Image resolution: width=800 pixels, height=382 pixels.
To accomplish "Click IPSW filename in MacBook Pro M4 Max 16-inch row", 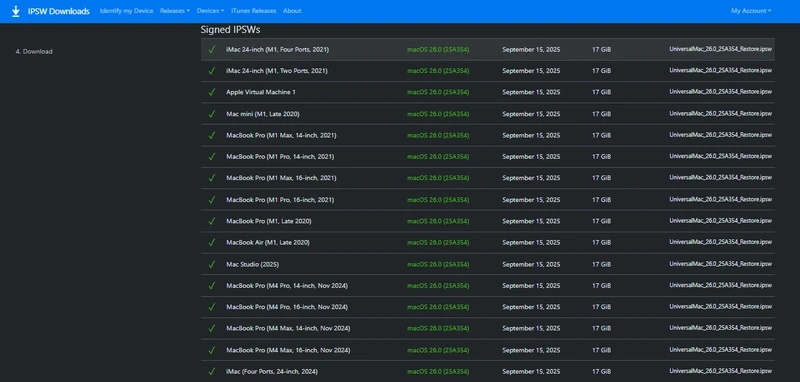I will point(720,350).
